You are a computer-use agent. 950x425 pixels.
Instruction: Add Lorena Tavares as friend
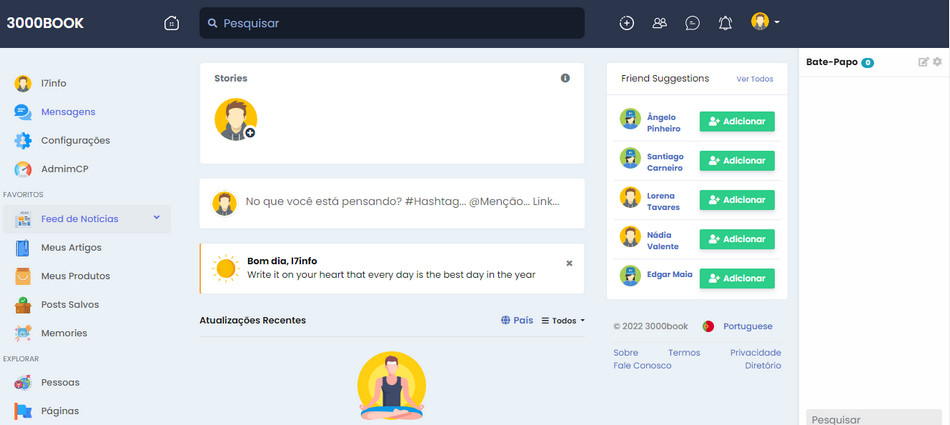(x=737, y=200)
